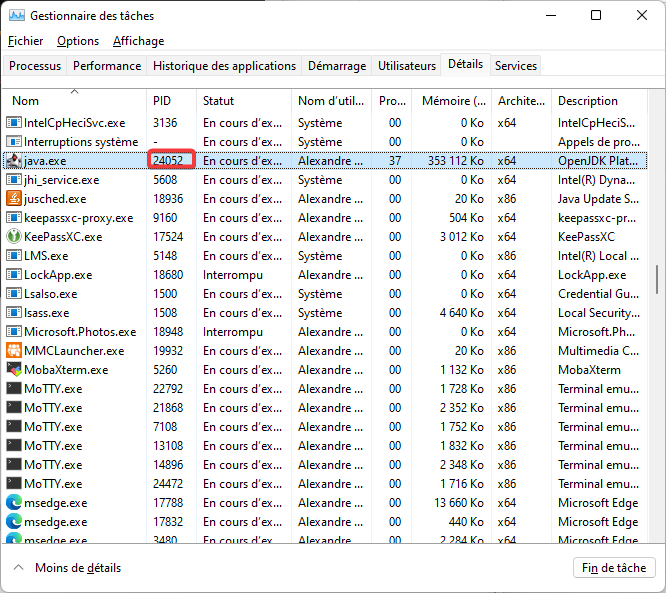This screenshot has height=593, width=666.
Task: Click the java.exe process icon
Action: pyautogui.click(x=14, y=161)
